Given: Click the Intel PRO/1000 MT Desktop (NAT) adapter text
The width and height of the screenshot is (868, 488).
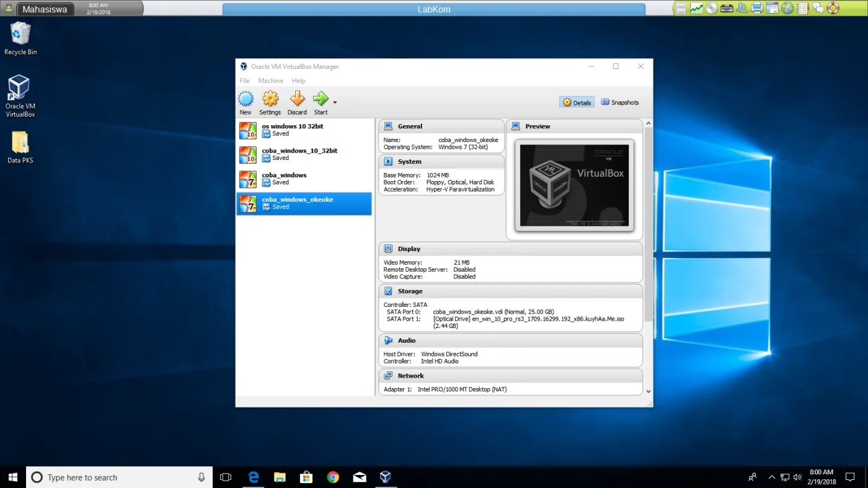Looking at the screenshot, I should coord(462,389).
